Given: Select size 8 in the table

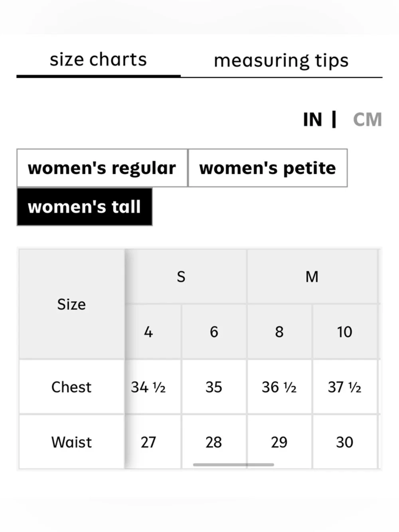Looking at the screenshot, I should [x=279, y=332].
